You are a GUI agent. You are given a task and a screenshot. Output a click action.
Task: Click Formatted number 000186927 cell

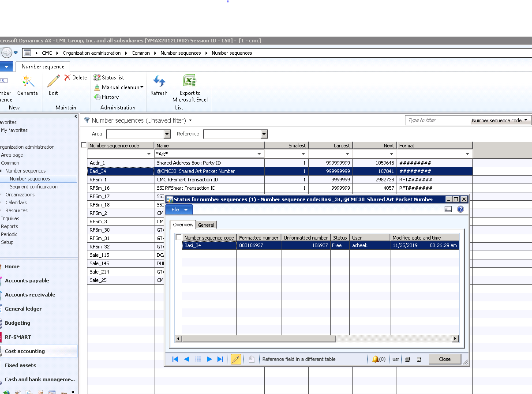259,245
